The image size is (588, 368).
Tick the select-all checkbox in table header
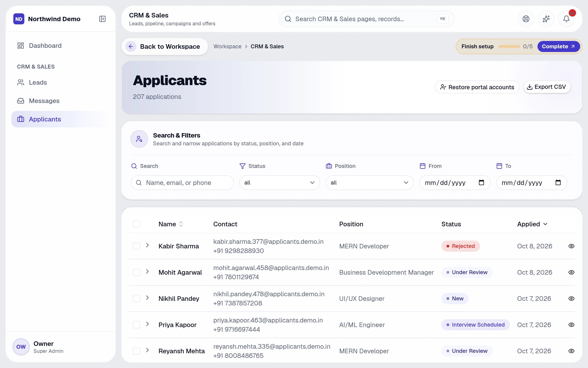(x=136, y=224)
